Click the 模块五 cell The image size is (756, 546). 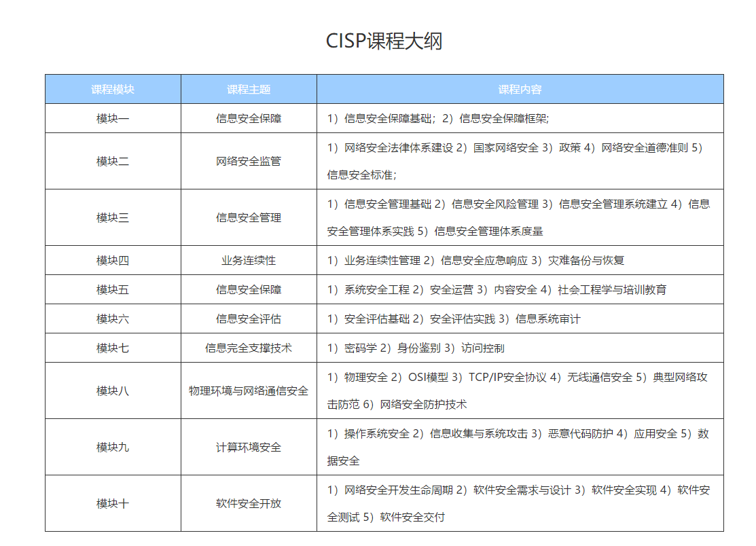click(x=113, y=289)
